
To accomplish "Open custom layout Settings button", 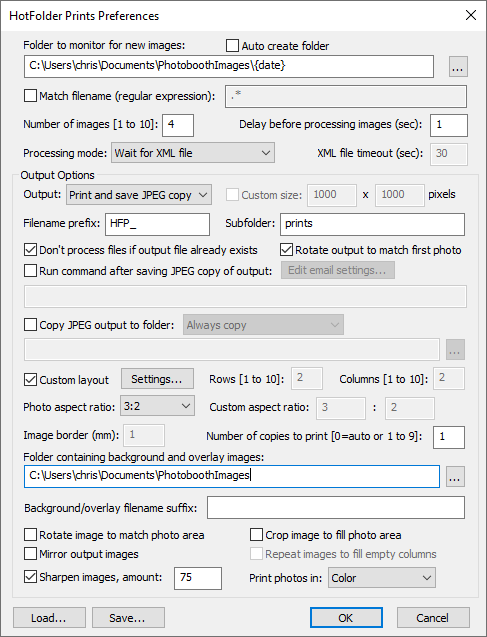I will [157, 379].
